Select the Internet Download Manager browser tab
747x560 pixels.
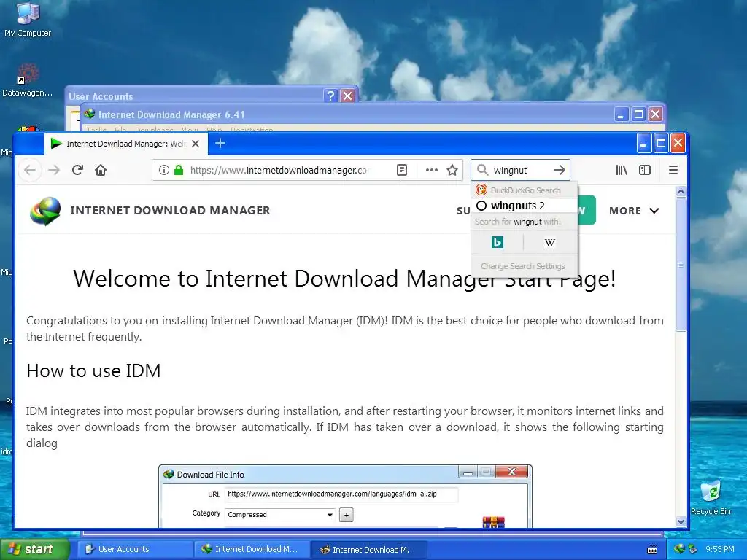[x=125, y=144]
